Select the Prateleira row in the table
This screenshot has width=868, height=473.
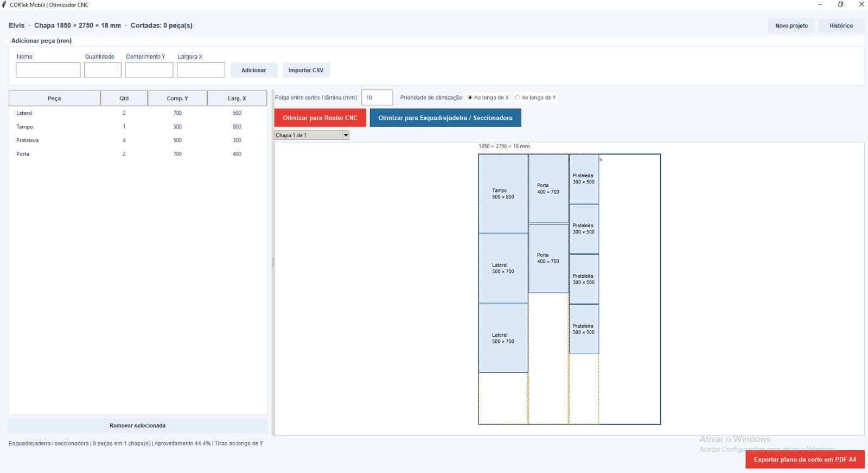click(138, 140)
